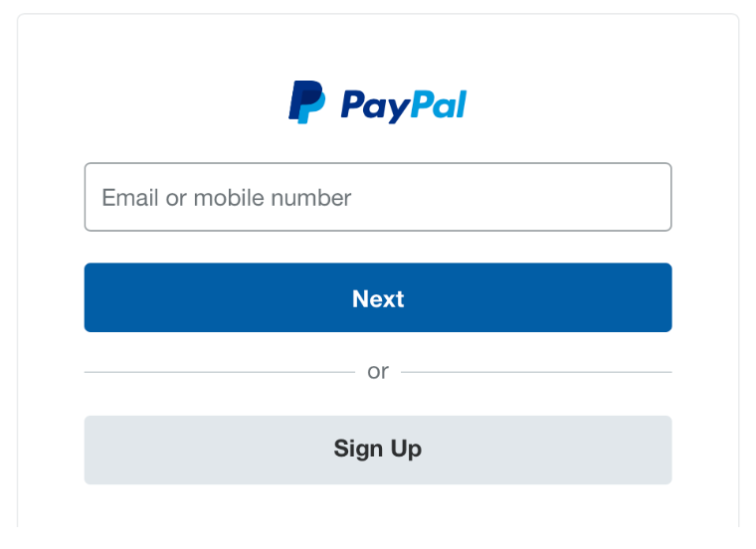Click the gray Sign Up button
The height and width of the screenshot is (549, 756).
pos(378,450)
